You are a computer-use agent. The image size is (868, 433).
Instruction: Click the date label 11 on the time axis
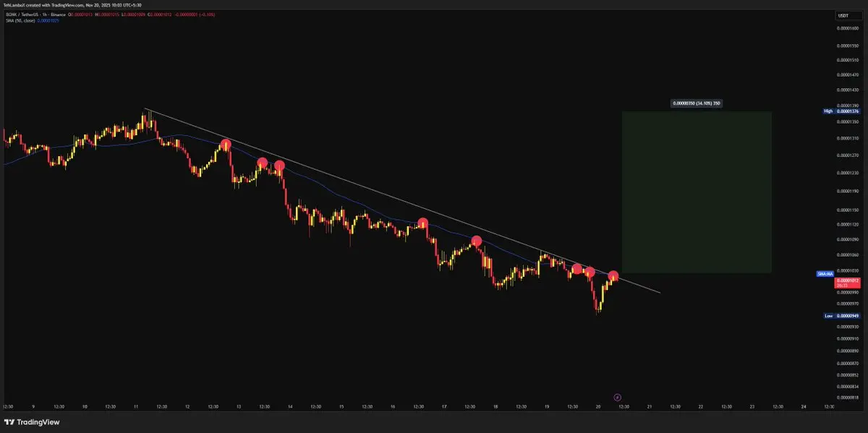click(x=136, y=407)
